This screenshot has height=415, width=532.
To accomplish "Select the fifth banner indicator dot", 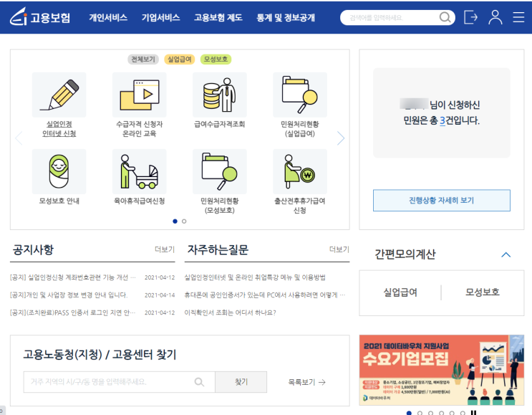I will pyautogui.click(x=452, y=413).
